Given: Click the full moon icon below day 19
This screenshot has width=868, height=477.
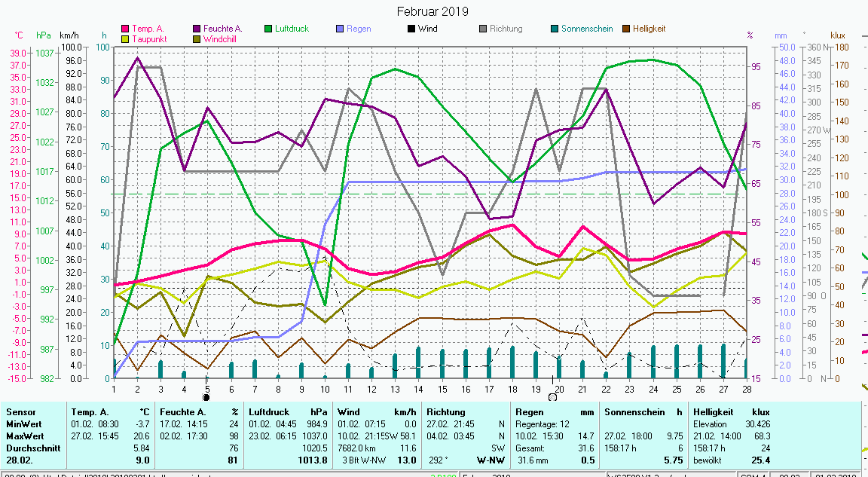Looking at the screenshot, I should pos(552,397).
